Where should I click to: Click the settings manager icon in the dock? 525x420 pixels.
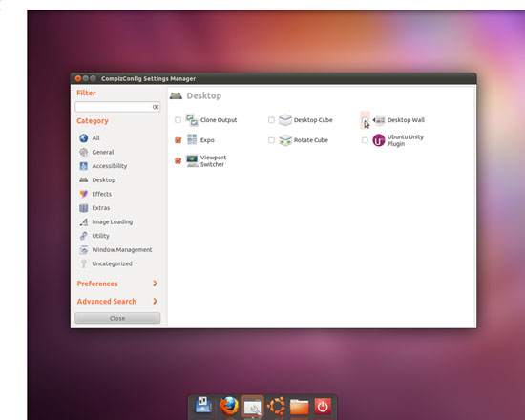pyautogui.click(x=253, y=407)
